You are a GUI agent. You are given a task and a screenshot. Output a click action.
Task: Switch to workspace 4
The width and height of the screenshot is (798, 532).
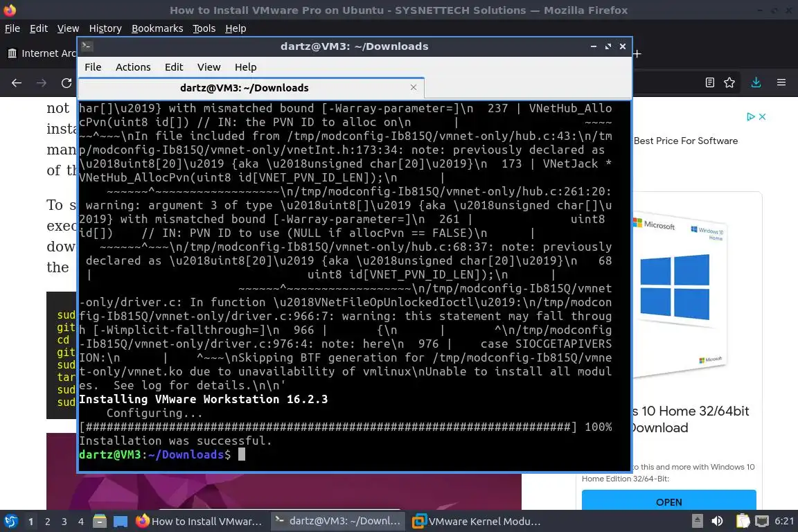point(81,522)
